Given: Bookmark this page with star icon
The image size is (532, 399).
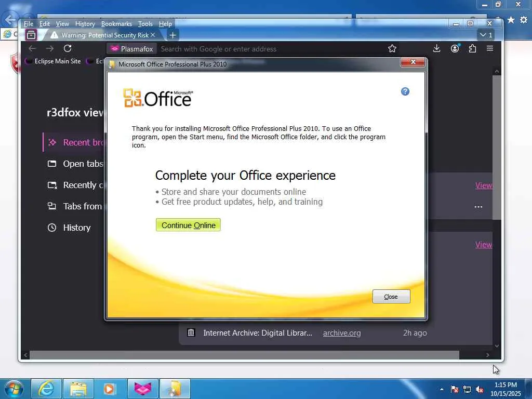Looking at the screenshot, I should (x=392, y=48).
